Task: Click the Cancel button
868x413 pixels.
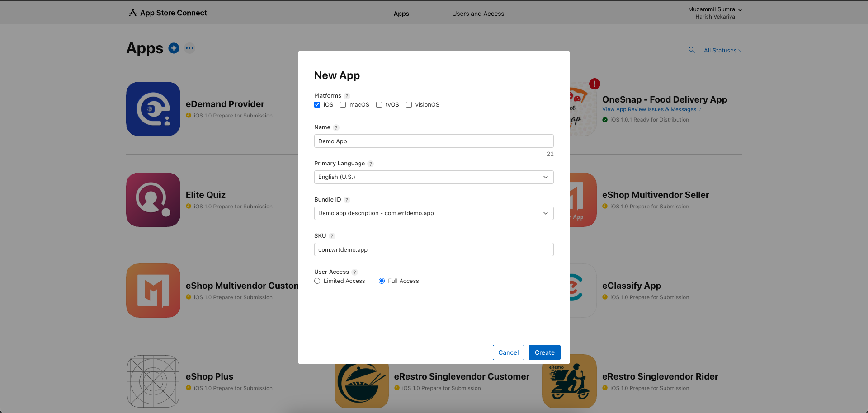Action: tap(509, 352)
